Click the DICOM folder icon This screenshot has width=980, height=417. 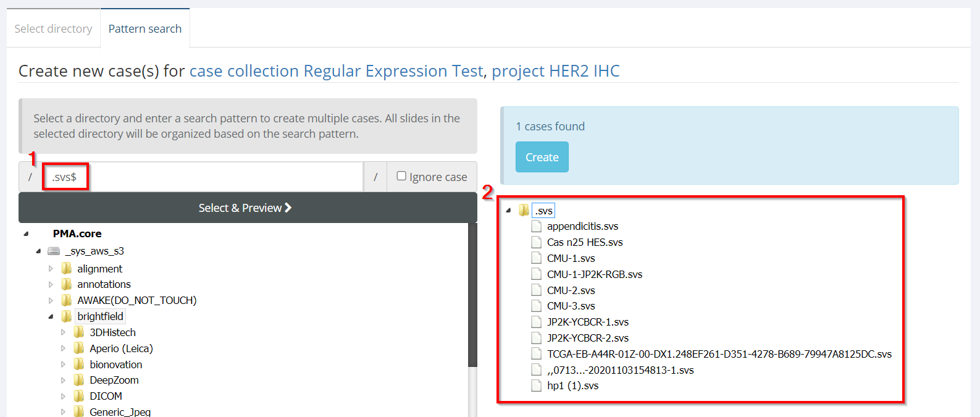(78, 396)
